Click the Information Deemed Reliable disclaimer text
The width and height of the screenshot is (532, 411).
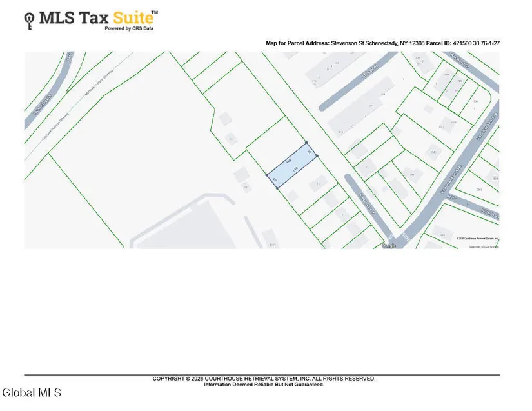click(264, 385)
